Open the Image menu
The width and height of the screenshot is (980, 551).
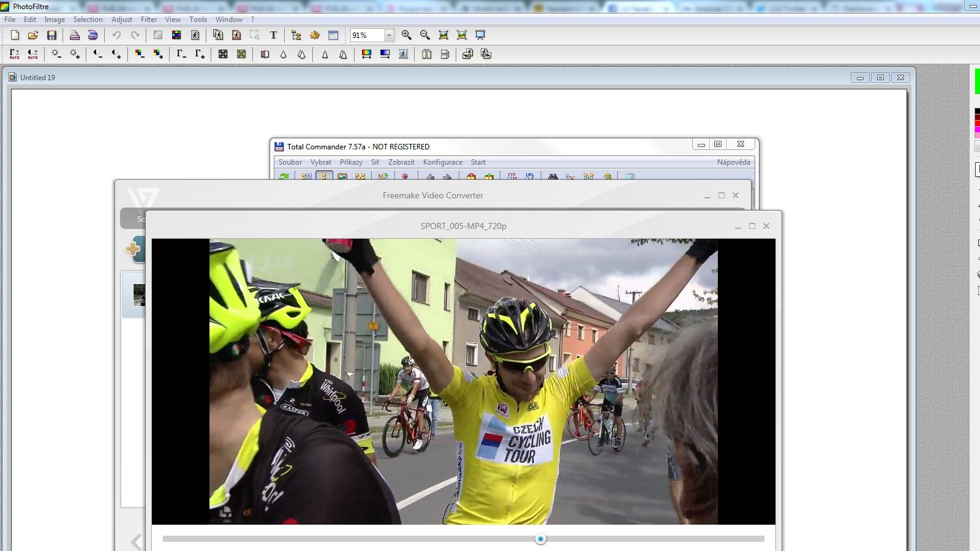coord(55,20)
